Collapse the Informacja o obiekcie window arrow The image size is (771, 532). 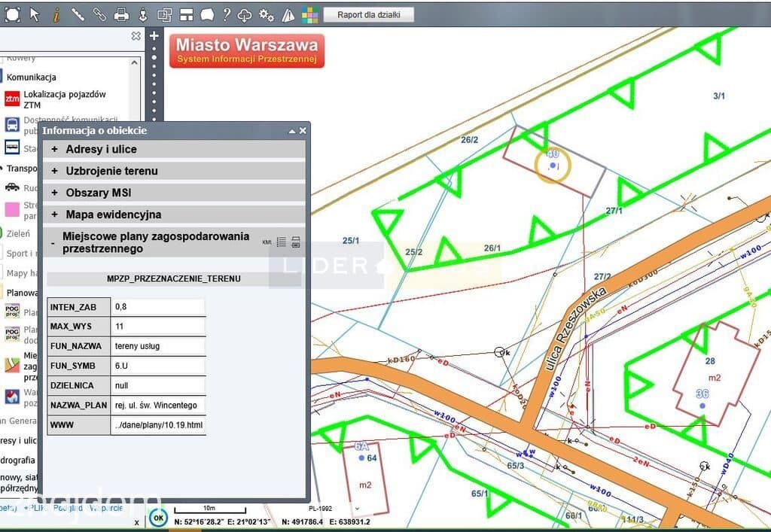coord(292,131)
